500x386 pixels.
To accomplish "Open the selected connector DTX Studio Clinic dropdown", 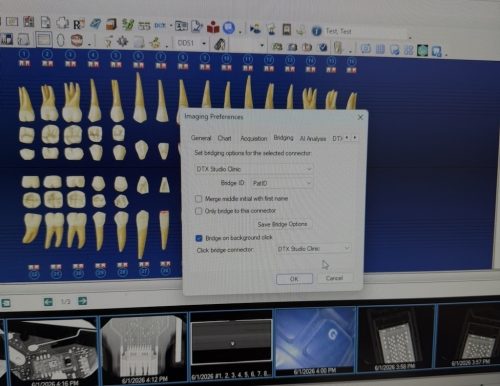I will [254, 169].
